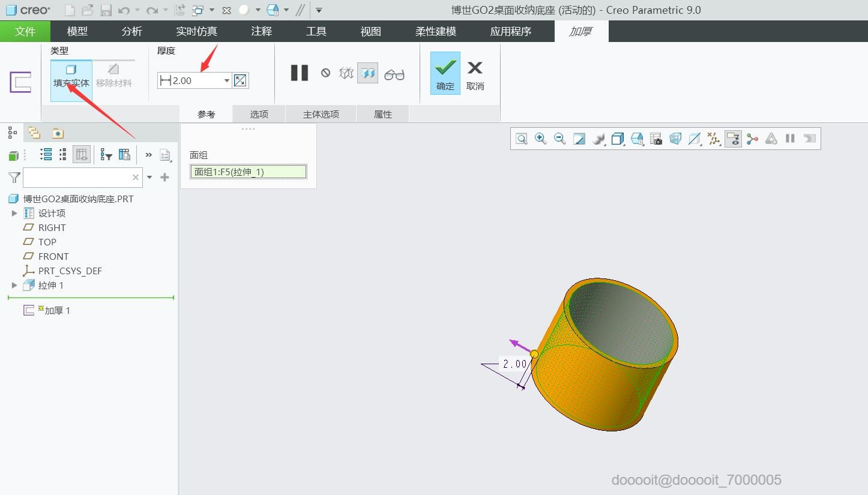
Task: Click the saved views camera icon
Action: click(656, 139)
